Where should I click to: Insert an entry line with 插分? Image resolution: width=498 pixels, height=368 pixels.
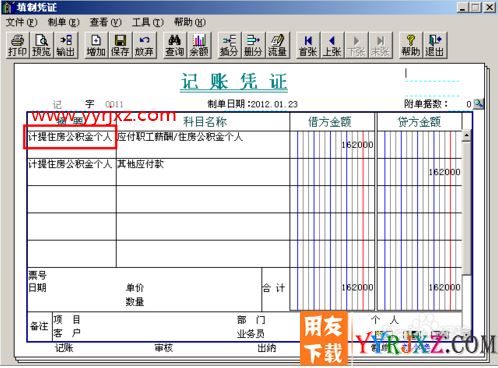click(x=229, y=45)
